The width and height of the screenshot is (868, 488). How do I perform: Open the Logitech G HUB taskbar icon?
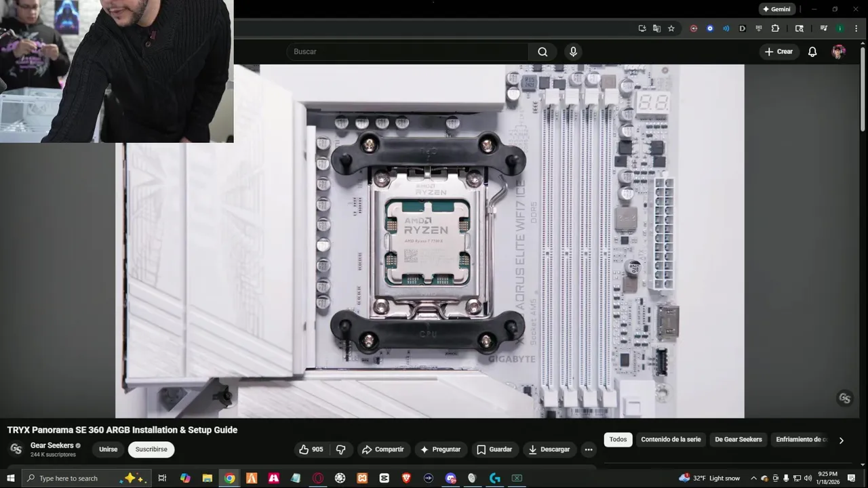[495, 478]
